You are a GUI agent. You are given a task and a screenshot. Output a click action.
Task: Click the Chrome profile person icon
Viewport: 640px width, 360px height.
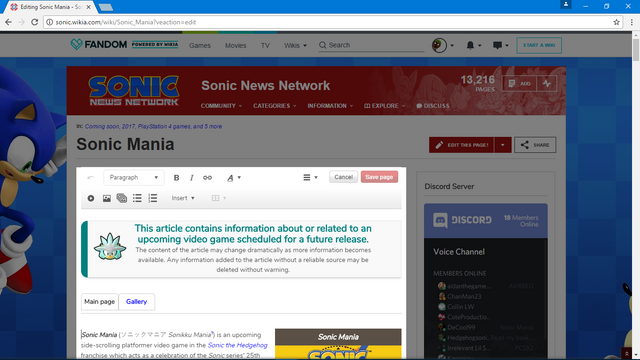[x=566, y=4]
